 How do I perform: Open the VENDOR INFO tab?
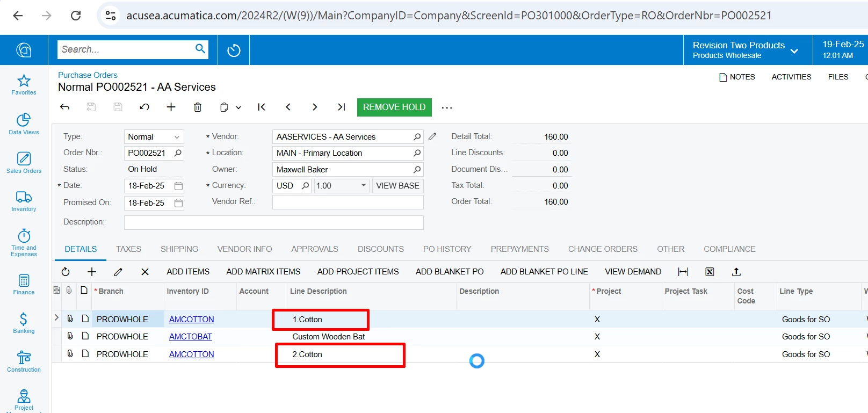pos(244,249)
